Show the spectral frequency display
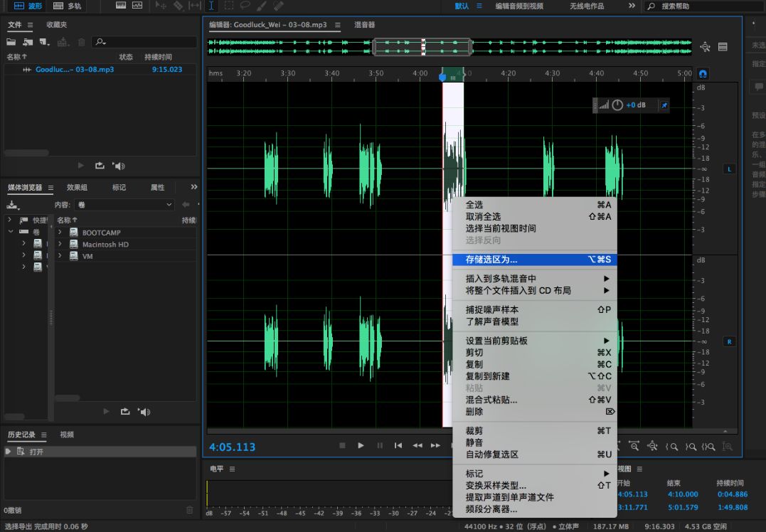This screenshot has width=766, height=532. point(119,6)
